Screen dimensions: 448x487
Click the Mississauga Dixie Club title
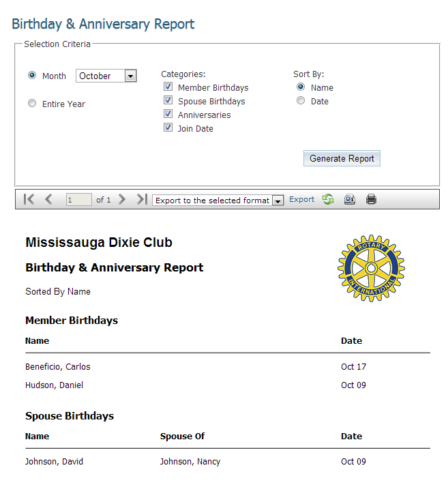point(99,243)
